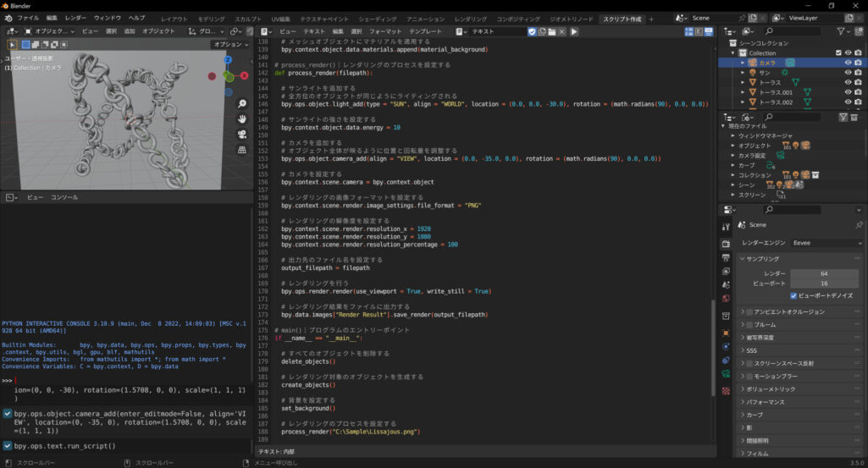Open the オブジェクト mode dropdown
This screenshot has width=868, height=468.
(x=49, y=31)
